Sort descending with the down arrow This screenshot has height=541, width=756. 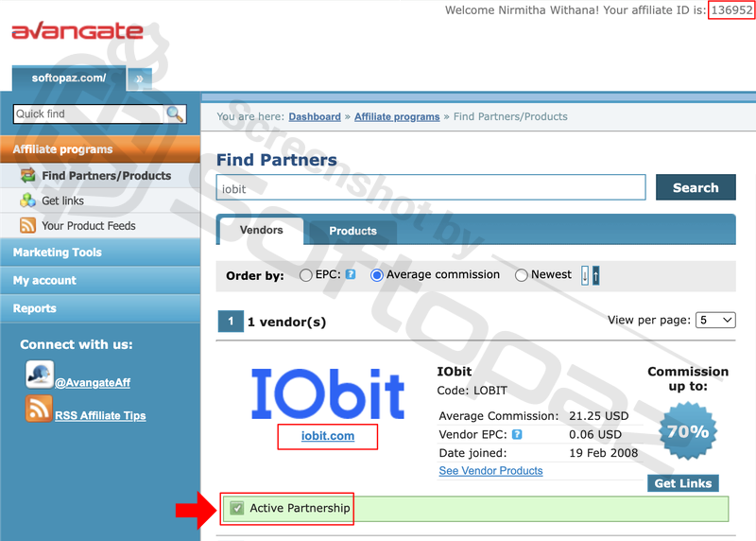pyautogui.click(x=585, y=275)
